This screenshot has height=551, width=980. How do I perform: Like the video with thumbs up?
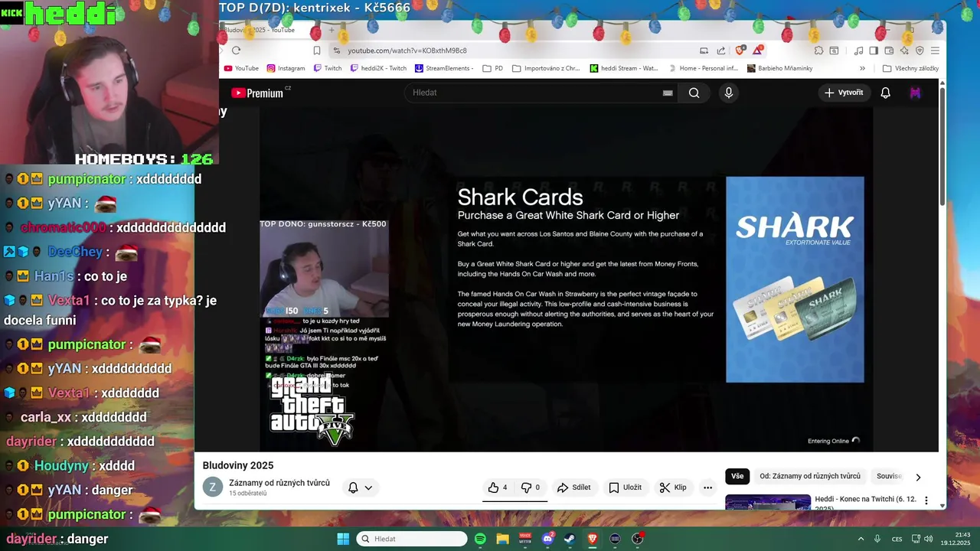click(x=498, y=487)
